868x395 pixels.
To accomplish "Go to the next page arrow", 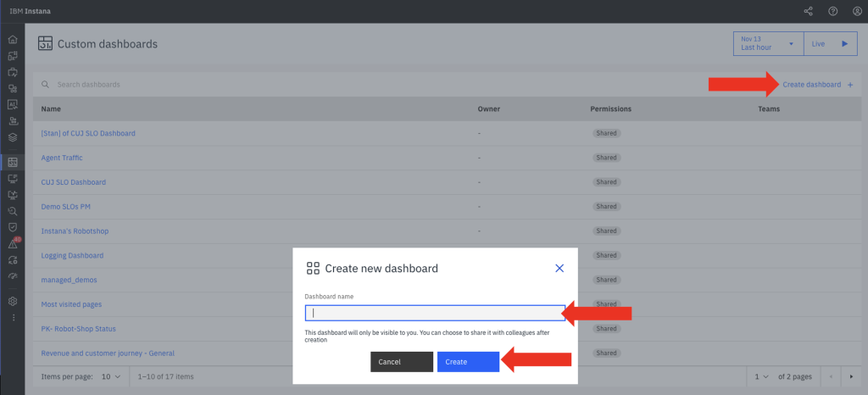I will pos(851,376).
